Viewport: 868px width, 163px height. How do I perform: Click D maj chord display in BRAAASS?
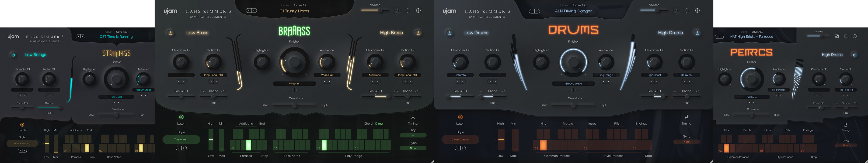coord(379,124)
